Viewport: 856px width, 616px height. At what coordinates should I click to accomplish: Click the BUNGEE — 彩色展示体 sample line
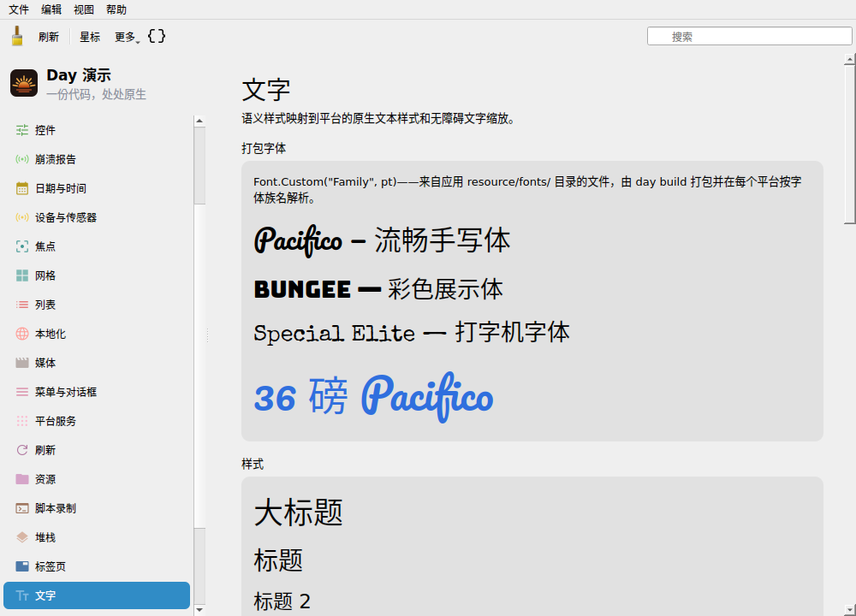pyautogui.click(x=378, y=289)
